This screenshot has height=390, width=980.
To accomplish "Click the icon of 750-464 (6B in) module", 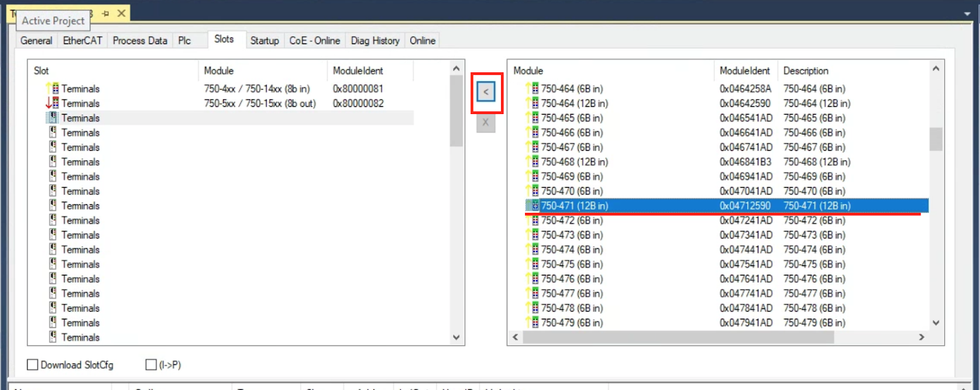I will click(x=533, y=88).
